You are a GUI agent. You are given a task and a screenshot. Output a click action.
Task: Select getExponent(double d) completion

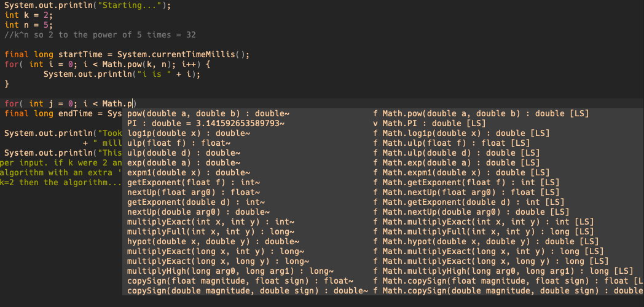click(383, 202)
